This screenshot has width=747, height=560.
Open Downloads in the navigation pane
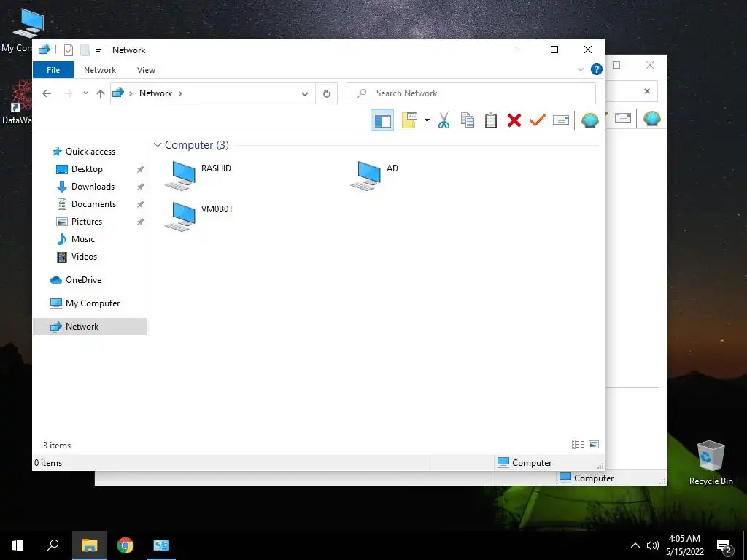93,187
